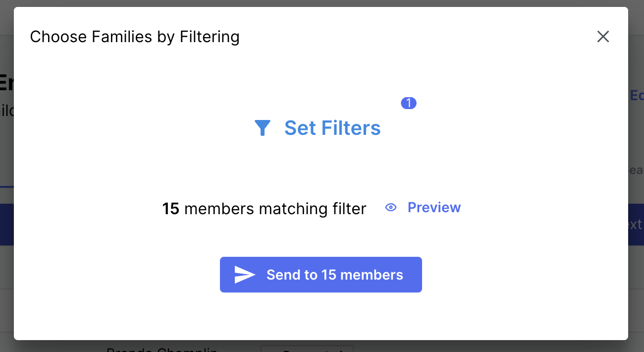The height and width of the screenshot is (352, 644).
Task: Click the Search area behind the dialog
Action: (x=637, y=170)
